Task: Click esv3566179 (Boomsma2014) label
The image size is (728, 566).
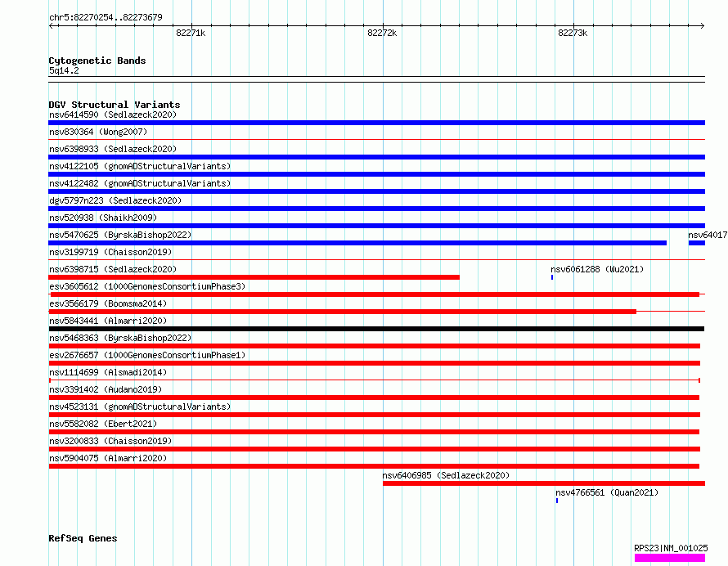Action: tap(108, 303)
